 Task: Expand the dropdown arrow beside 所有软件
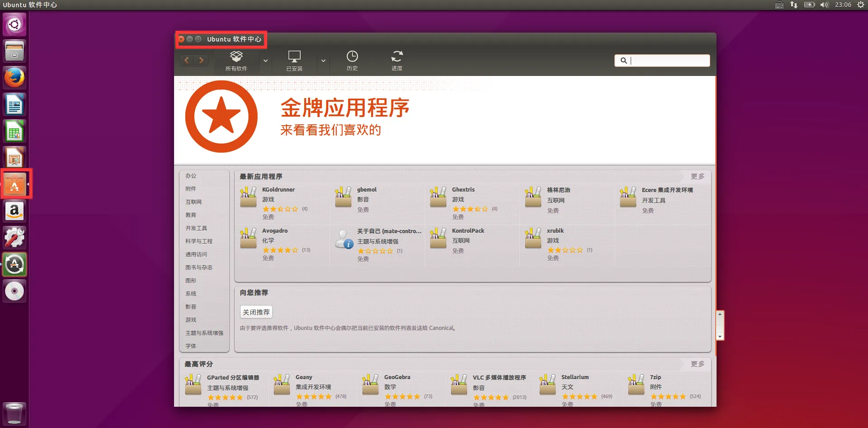pyautogui.click(x=266, y=61)
